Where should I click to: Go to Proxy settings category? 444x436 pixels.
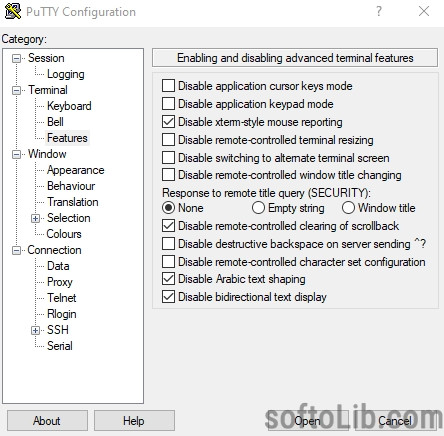pyautogui.click(x=60, y=282)
